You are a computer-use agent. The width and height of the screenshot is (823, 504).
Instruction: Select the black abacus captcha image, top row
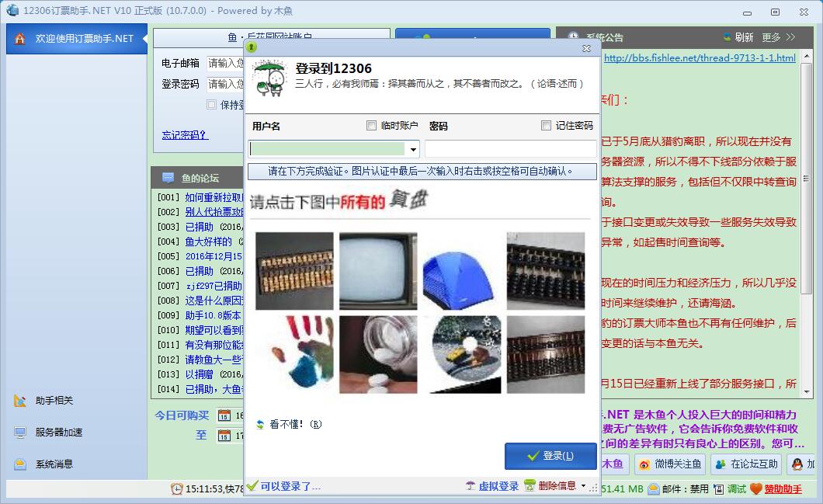click(546, 271)
